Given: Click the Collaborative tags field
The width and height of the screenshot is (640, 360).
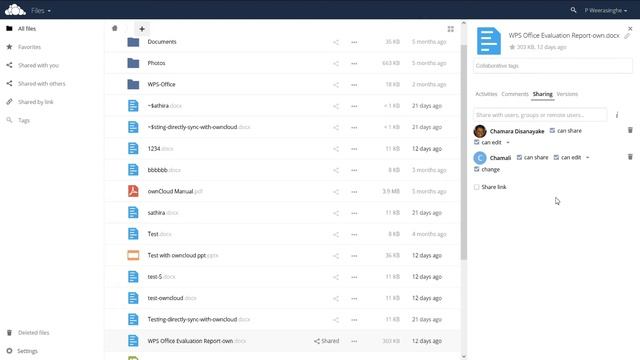Looking at the screenshot, I should coord(553,66).
